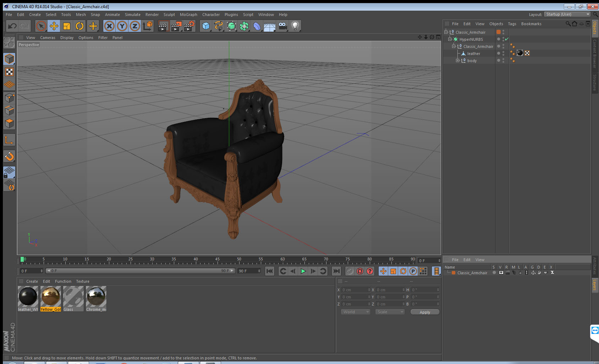Collapse the HyperNURBS tree node
Image resolution: width=599 pixels, height=364 pixels.
[x=450, y=39]
